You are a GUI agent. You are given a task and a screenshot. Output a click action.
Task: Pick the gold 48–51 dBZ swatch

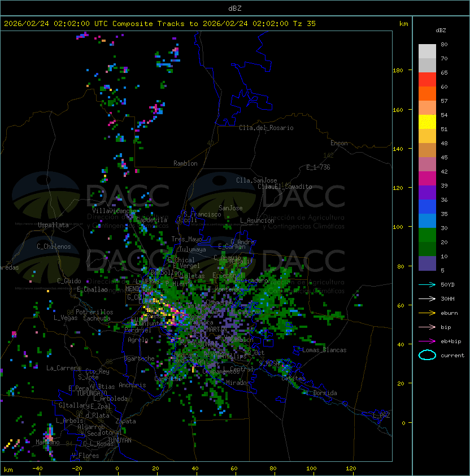(x=427, y=136)
